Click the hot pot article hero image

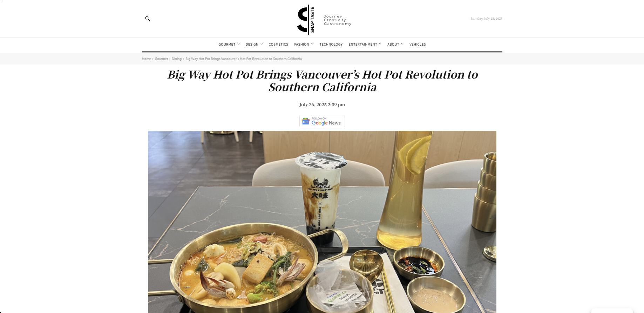point(322,222)
